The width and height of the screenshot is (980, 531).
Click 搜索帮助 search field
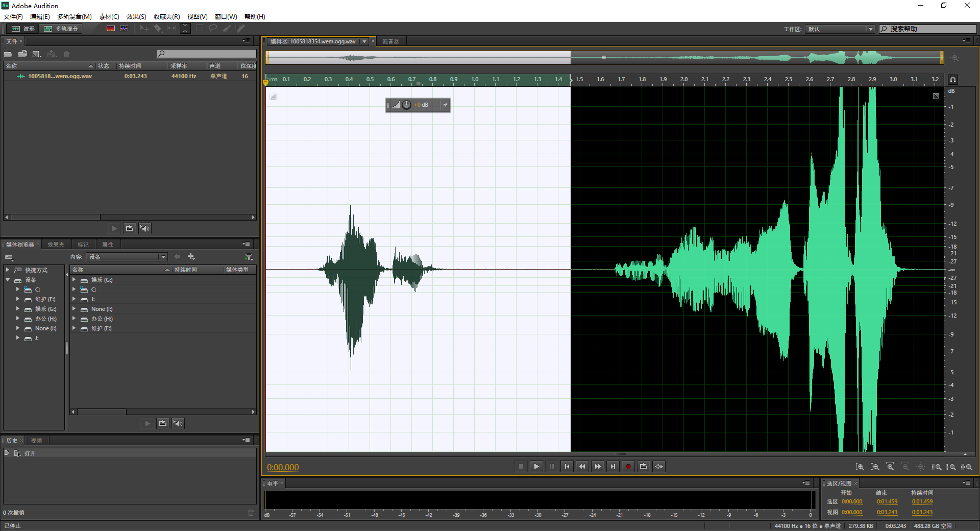point(928,29)
